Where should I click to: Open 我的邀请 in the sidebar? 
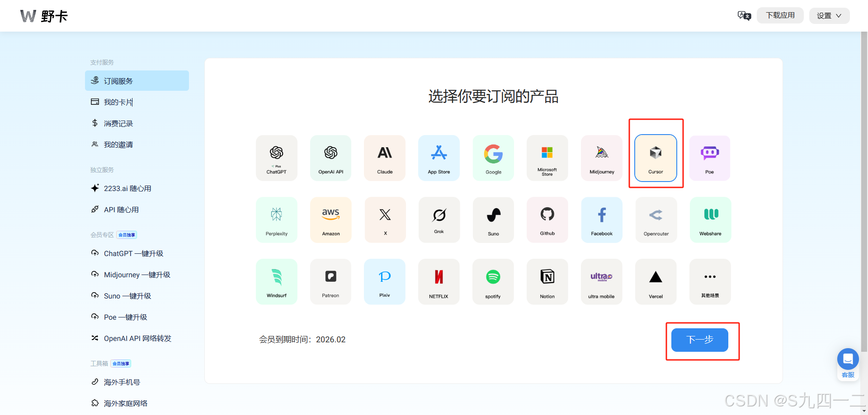(x=137, y=145)
